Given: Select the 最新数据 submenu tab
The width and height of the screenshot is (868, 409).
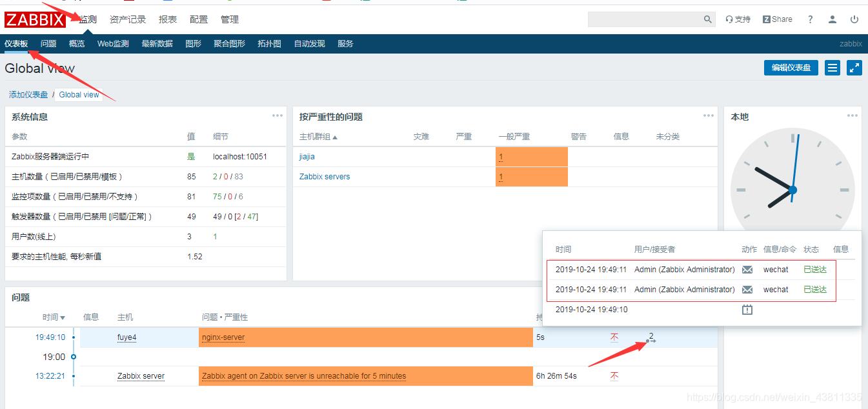Looking at the screenshot, I should tap(157, 44).
